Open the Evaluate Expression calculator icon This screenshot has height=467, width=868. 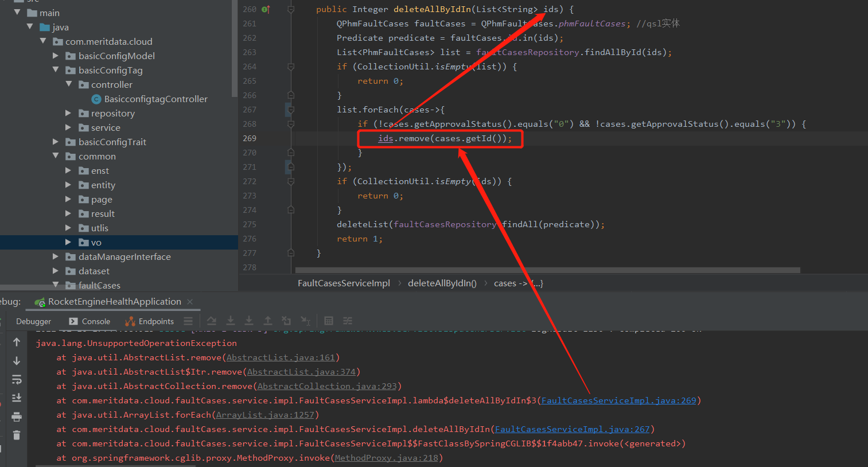[329, 321]
